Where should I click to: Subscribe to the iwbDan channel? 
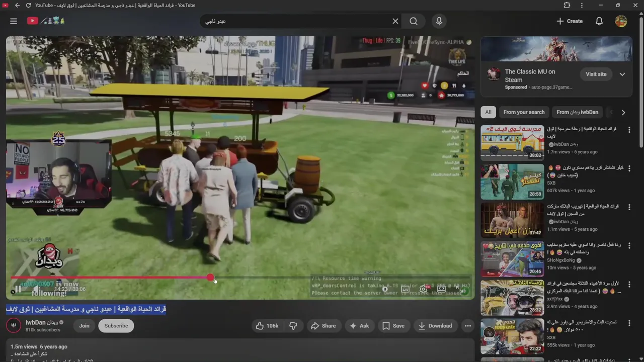pyautogui.click(x=116, y=326)
